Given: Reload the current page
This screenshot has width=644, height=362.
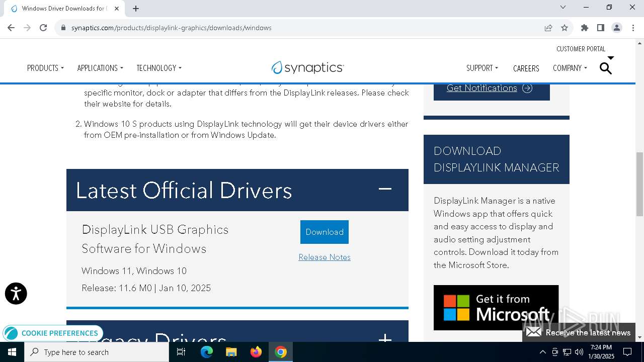Looking at the screenshot, I should 43,28.
